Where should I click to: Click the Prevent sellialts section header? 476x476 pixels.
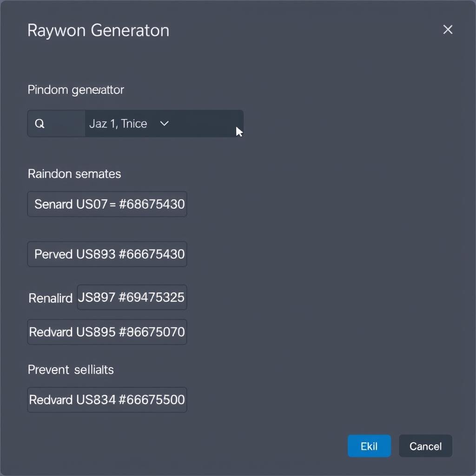click(71, 370)
